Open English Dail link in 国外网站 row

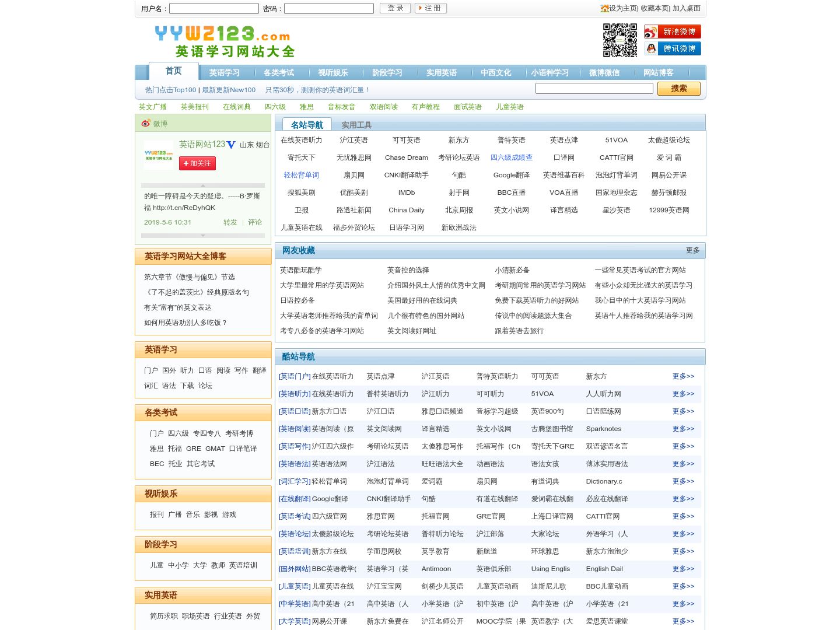tap(604, 569)
